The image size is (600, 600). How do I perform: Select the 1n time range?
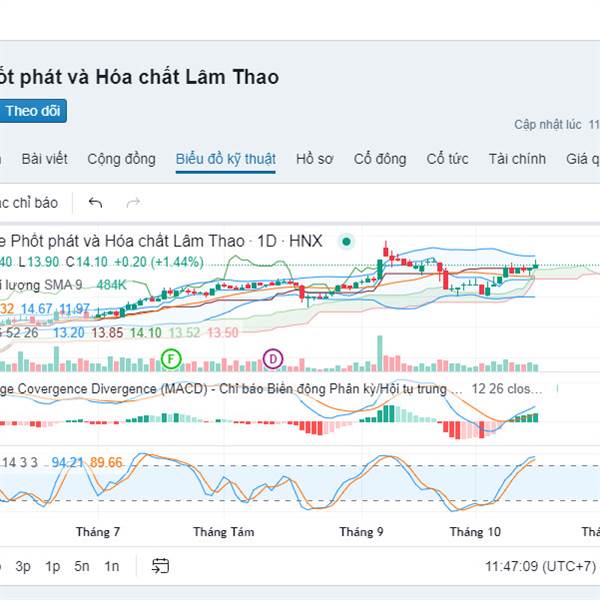point(112,566)
